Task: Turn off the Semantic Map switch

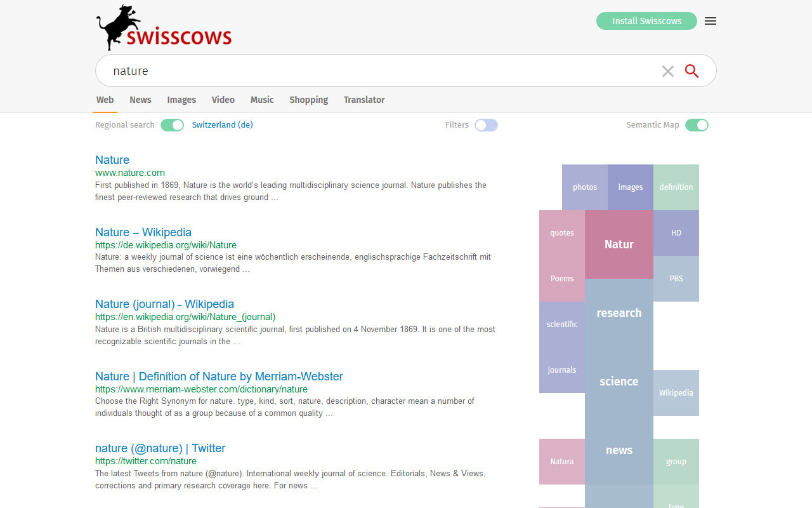Action: click(x=697, y=125)
